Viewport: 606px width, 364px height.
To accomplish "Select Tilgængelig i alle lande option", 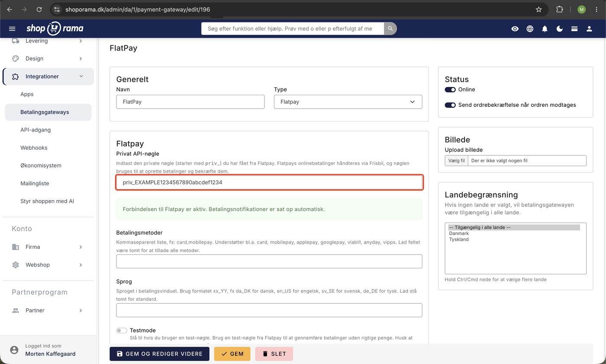I will pyautogui.click(x=514, y=227).
